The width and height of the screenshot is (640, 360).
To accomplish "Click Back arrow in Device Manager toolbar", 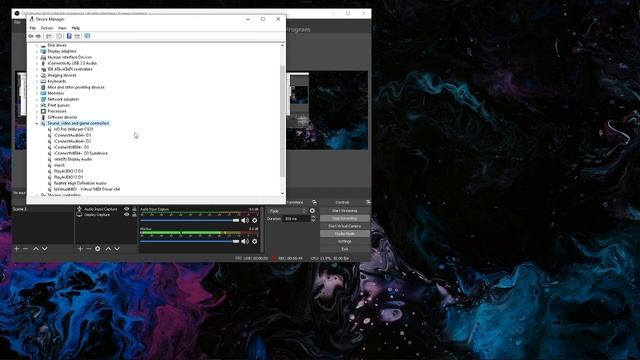I will click(31, 36).
